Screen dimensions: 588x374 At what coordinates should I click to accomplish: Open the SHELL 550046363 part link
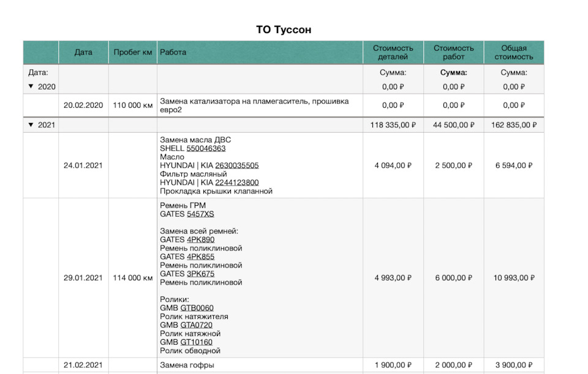(x=206, y=148)
